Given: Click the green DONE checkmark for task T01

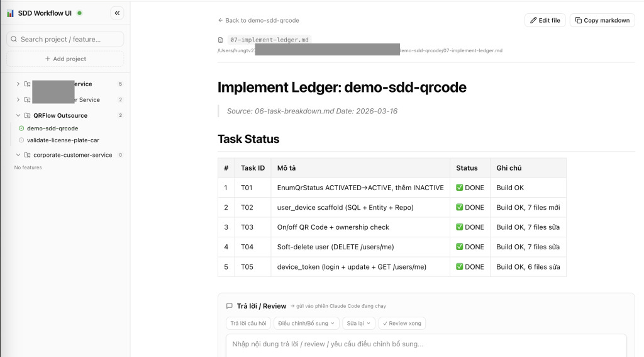Looking at the screenshot, I should [x=460, y=188].
